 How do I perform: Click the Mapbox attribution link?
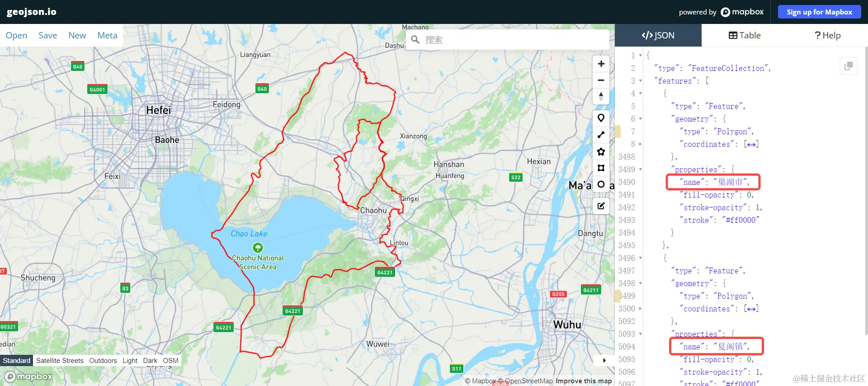tap(481, 381)
